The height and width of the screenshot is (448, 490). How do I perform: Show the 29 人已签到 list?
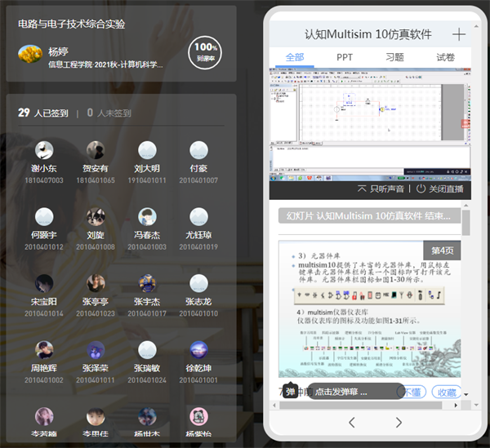tap(42, 113)
